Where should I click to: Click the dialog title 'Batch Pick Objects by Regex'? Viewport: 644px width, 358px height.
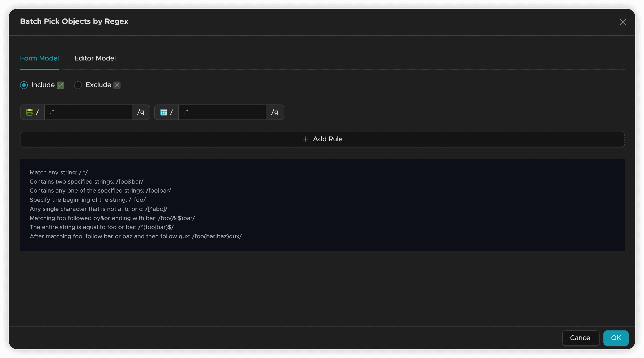click(x=74, y=22)
